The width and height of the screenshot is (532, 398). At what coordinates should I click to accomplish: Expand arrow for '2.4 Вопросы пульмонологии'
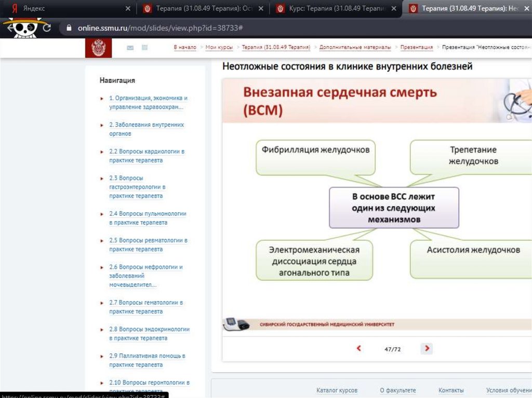point(102,214)
